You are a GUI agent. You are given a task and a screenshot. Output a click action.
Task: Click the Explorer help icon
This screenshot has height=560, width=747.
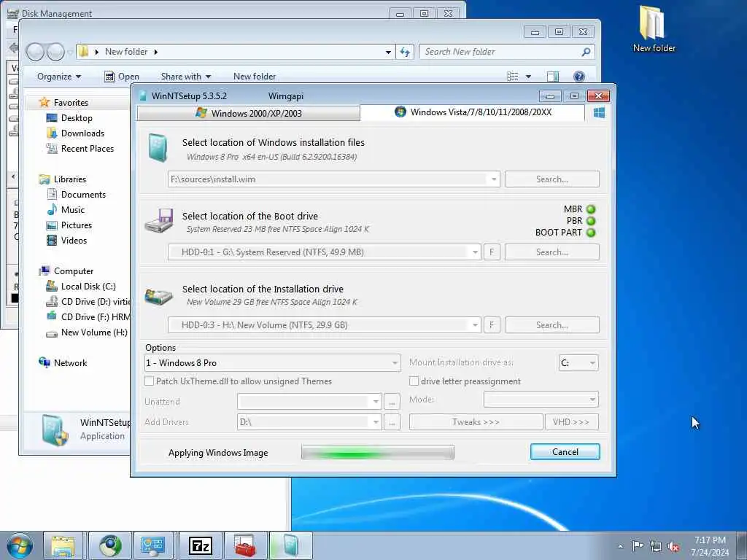point(578,76)
